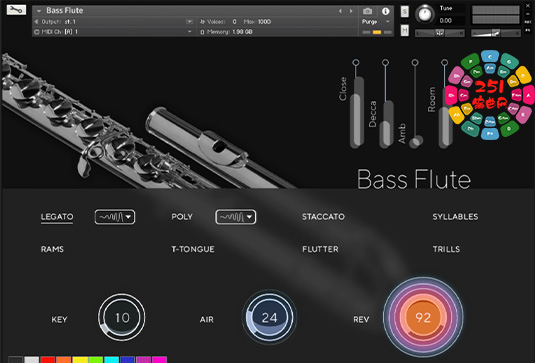This screenshot has height=363, width=535.
Task: Click the Decca mic level slider
Action: (387, 125)
